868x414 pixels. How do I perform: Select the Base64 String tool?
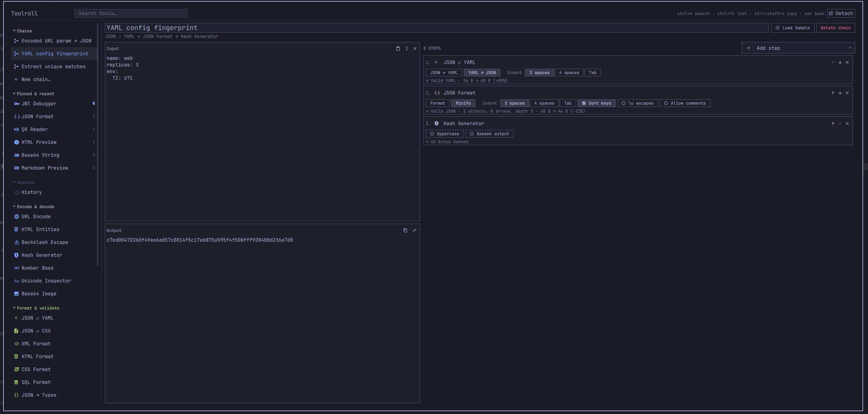pos(54,155)
